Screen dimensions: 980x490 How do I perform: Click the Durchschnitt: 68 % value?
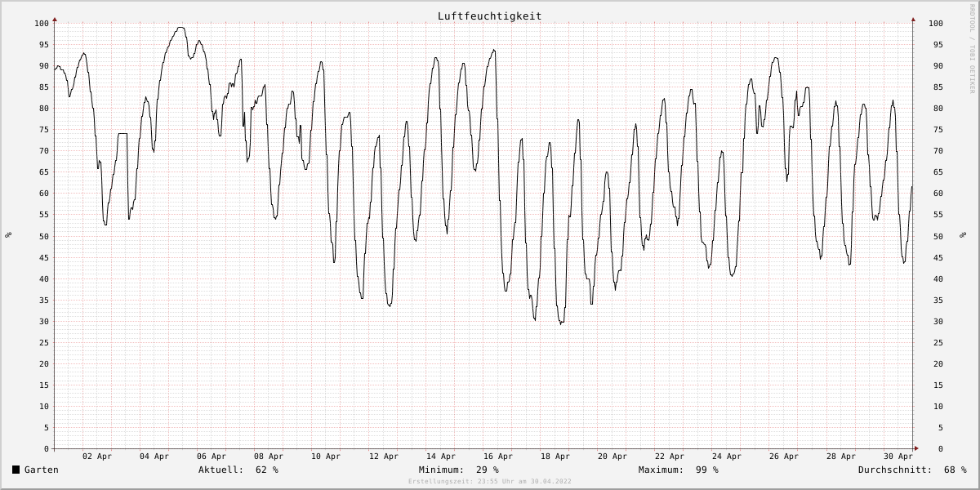[x=912, y=470]
